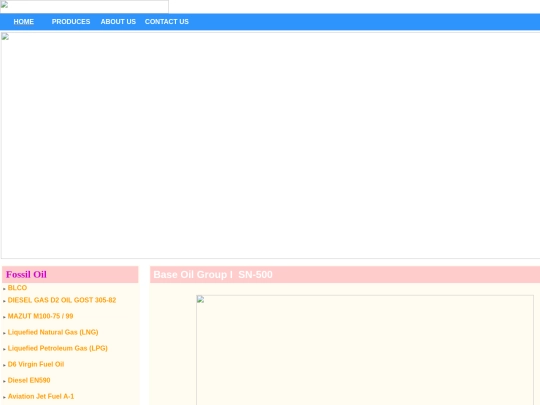This screenshot has height=405, width=540.
Task: Open Liquefied Natural Gas (LNG) link
Action: click(x=53, y=332)
